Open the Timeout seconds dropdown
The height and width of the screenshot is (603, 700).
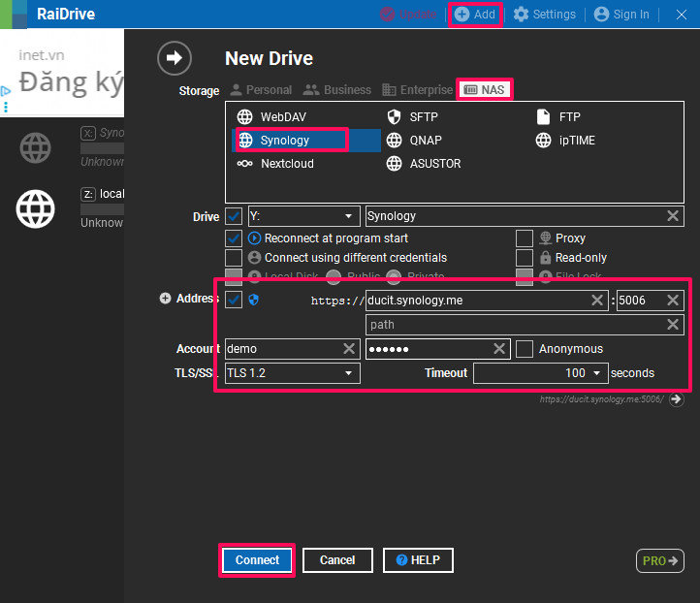click(596, 373)
